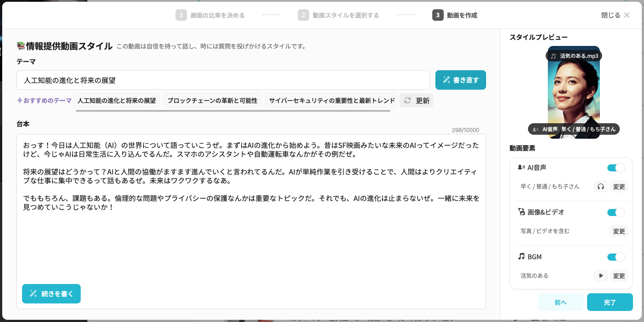Open 変更 for 写真/ビデオを含む
Screen dimensions: 644x322
click(619, 231)
